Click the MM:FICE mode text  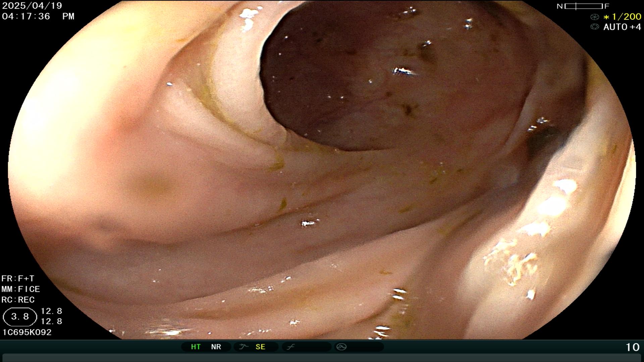pyautogui.click(x=20, y=289)
